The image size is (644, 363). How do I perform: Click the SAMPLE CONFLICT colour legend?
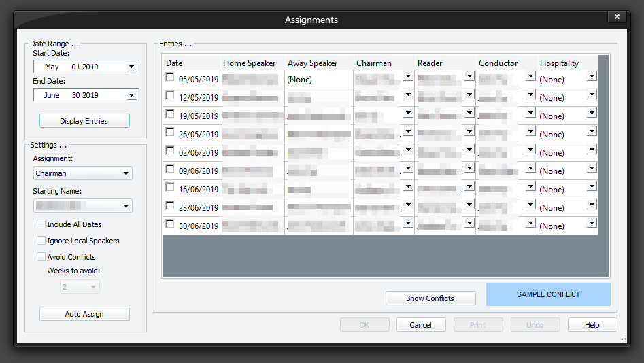[548, 294]
